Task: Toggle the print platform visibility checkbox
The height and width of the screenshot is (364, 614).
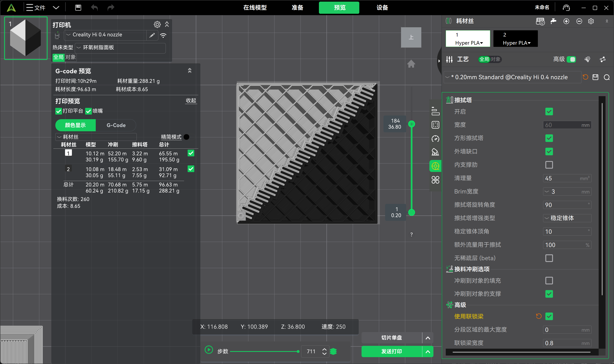Action: 58,111
